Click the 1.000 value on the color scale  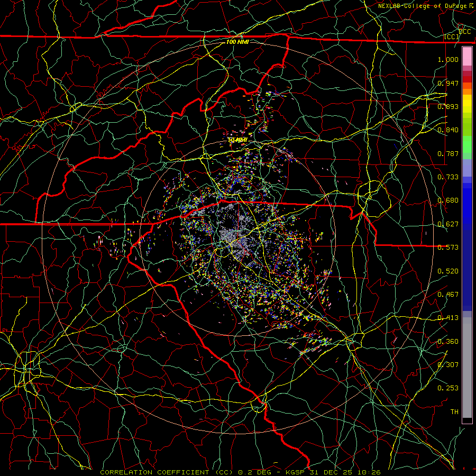[x=448, y=59]
